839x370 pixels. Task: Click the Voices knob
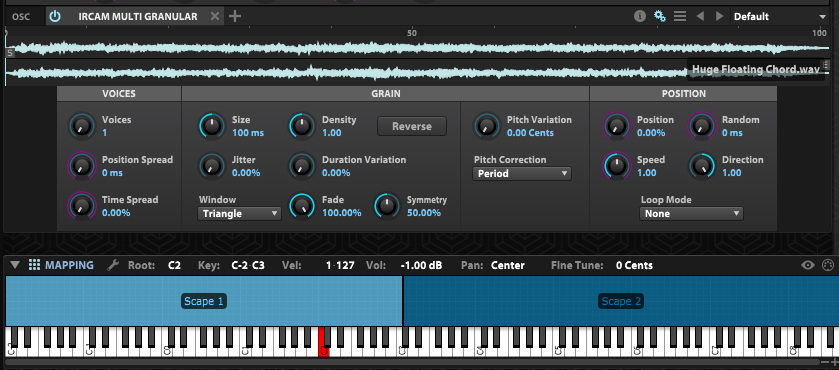[x=82, y=126]
